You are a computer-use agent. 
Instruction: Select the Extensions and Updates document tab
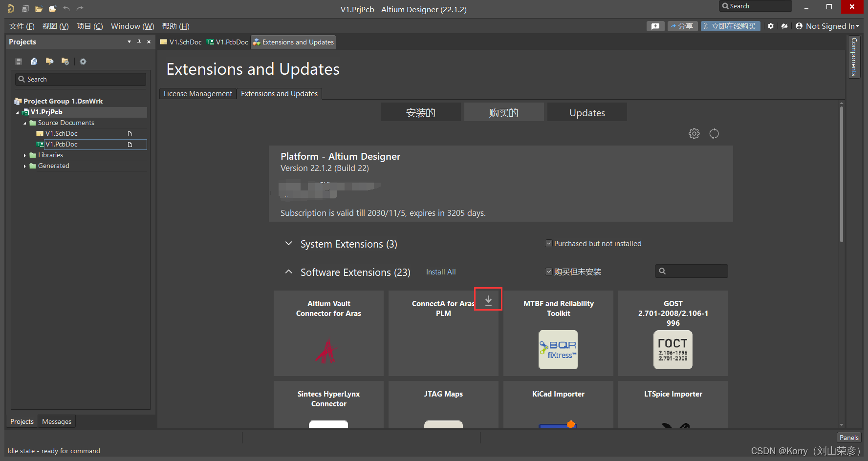(x=293, y=42)
